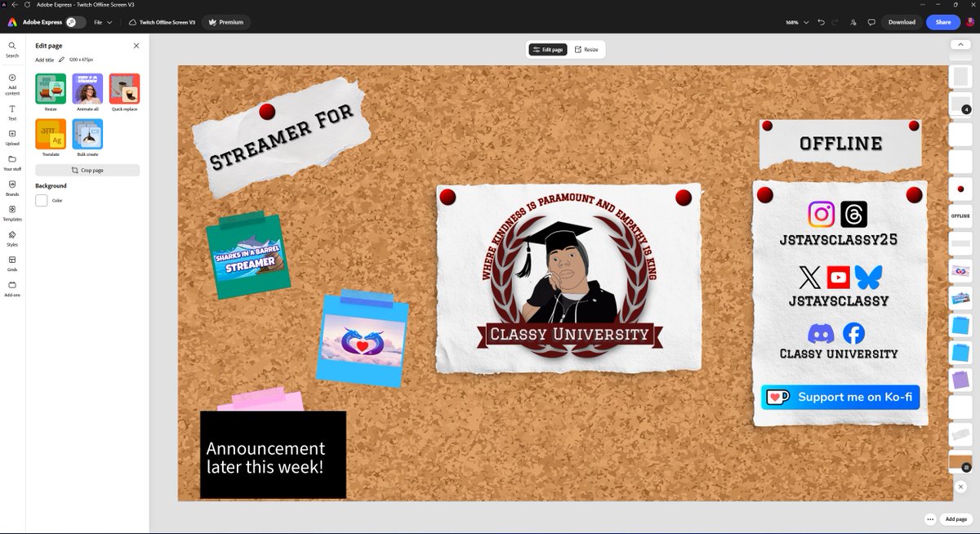Image resolution: width=980 pixels, height=534 pixels.
Task: Select the OFFLINE layer thumbnail
Action: click(x=960, y=216)
